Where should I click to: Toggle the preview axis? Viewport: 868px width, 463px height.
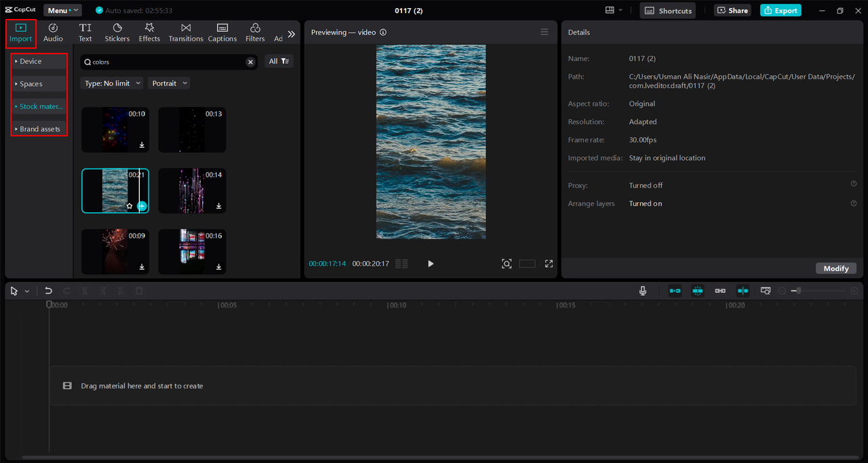[743, 291]
